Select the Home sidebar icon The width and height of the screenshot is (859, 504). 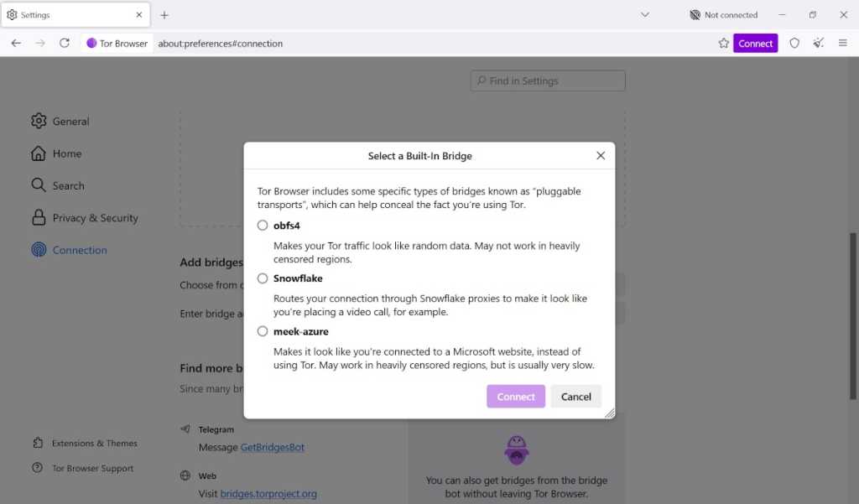tap(39, 153)
